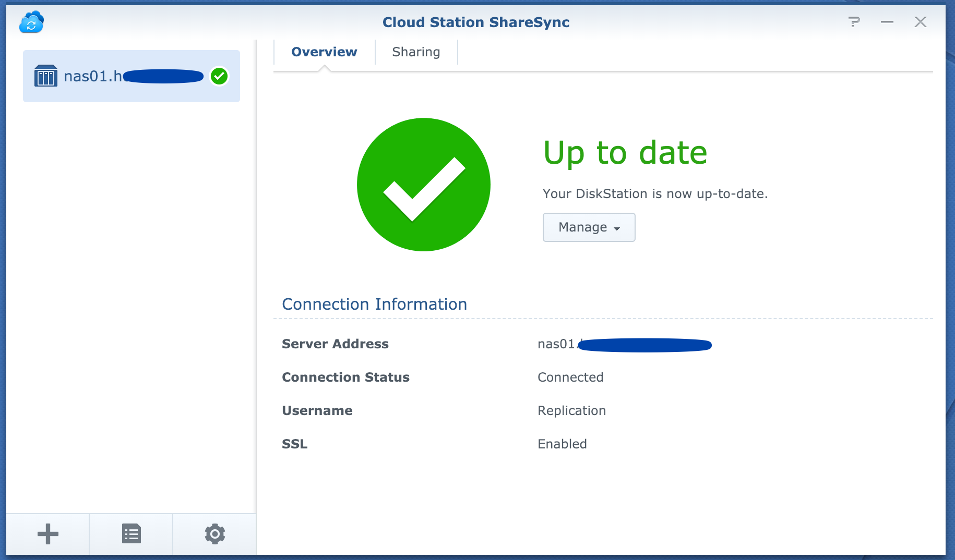Close the Cloud Station ShareSync window
The image size is (955, 560).
pos(921,22)
